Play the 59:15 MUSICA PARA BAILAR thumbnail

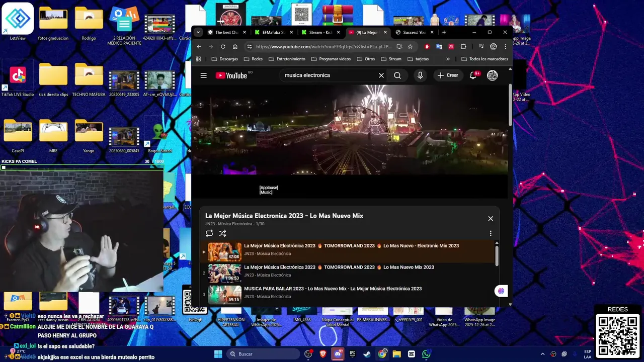click(225, 295)
